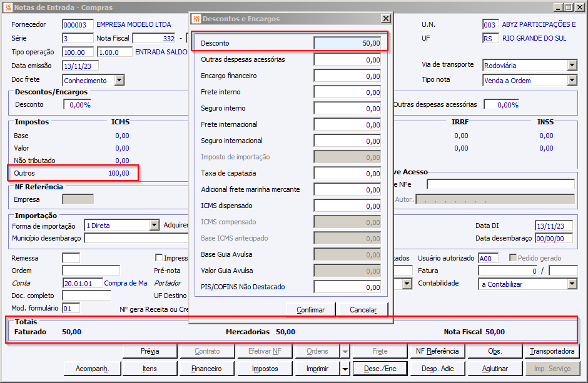This screenshot has height=383, width=588.
Task: Click the Tipo operação 100.00 field
Action: pyautogui.click(x=78, y=52)
